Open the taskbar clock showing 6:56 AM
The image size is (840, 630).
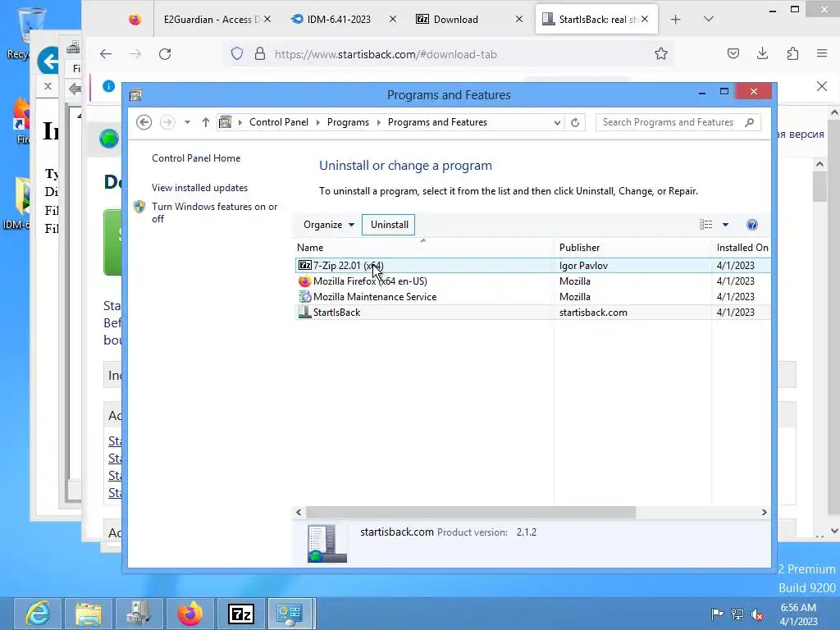tap(798, 614)
